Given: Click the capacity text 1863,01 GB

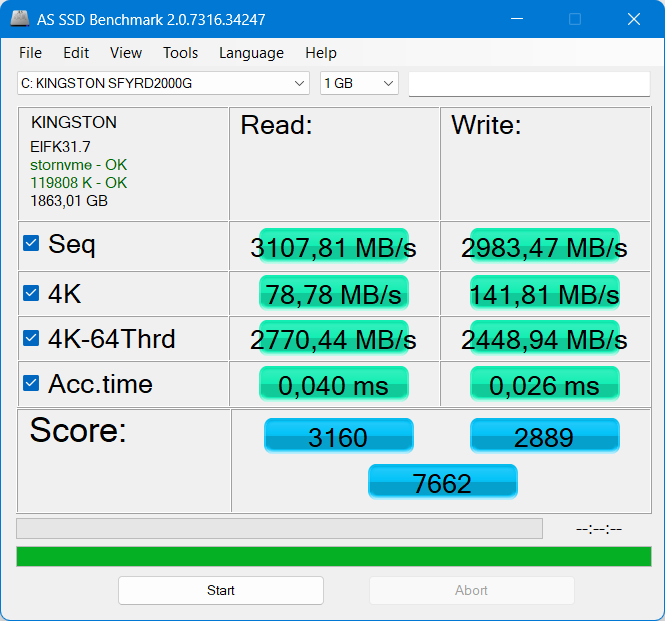Looking at the screenshot, I should coord(69,201).
